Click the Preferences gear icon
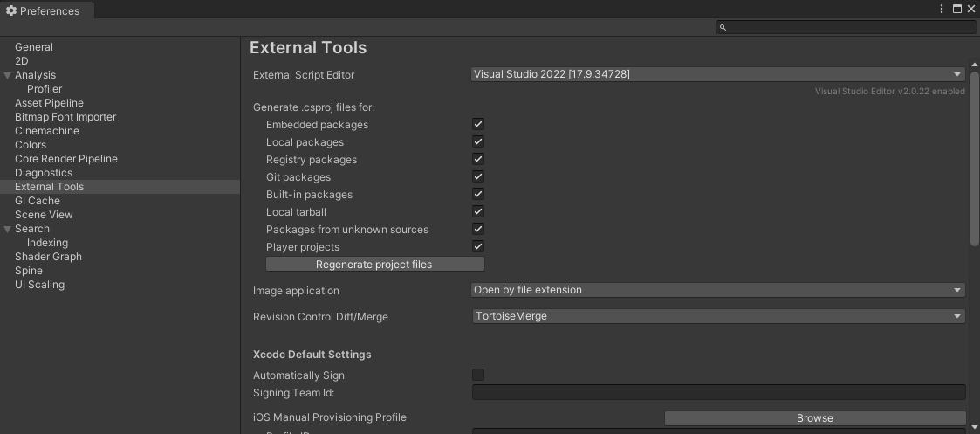This screenshot has width=980, height=434. coord(11,10)
